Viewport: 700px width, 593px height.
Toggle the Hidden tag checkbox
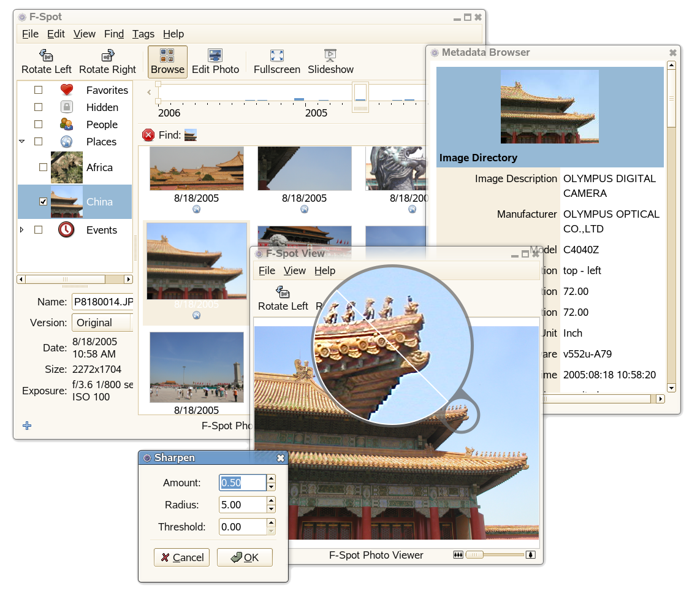pyautogui.click(x=39, y=107)
